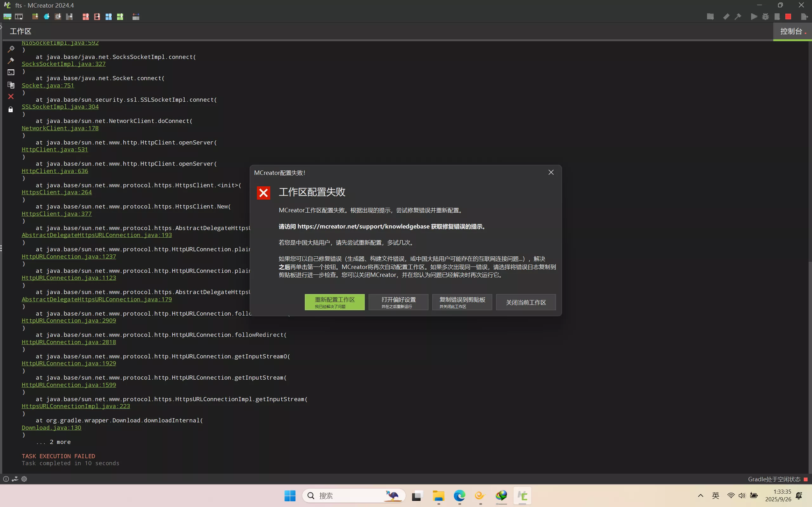Add a new texture with first toolbar icon
The width and height of the screenshot is (812, 507).
(x=6, y=16)
